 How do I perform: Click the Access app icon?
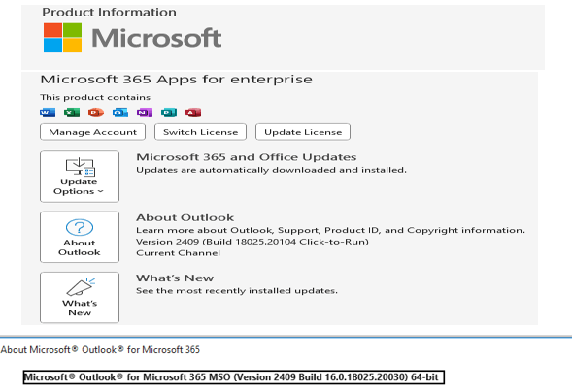193,113
